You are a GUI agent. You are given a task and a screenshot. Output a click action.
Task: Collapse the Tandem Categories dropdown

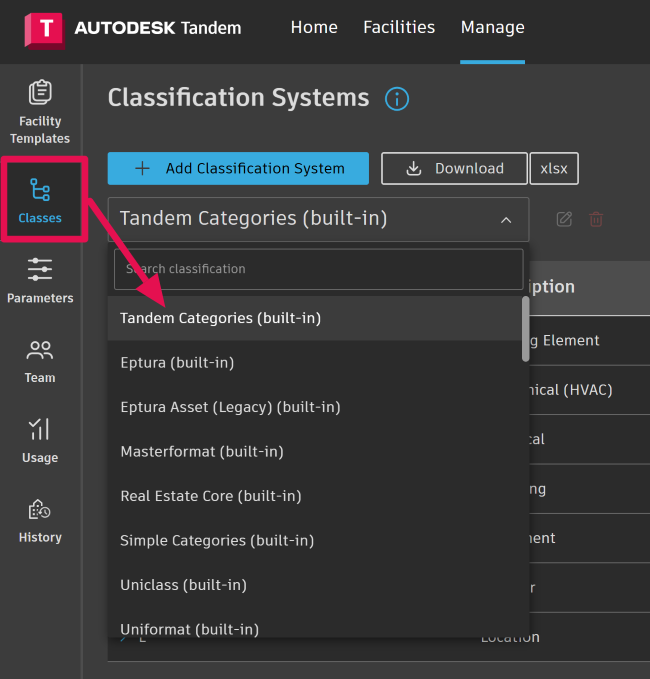[x=506, y=219]
